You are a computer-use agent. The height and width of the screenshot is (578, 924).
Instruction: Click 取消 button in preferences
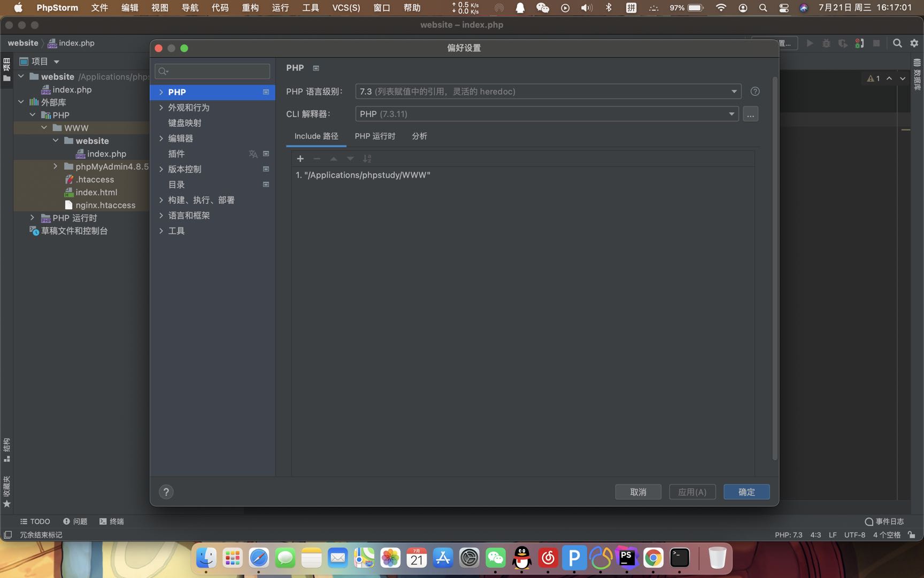click(x=638, y=492)
